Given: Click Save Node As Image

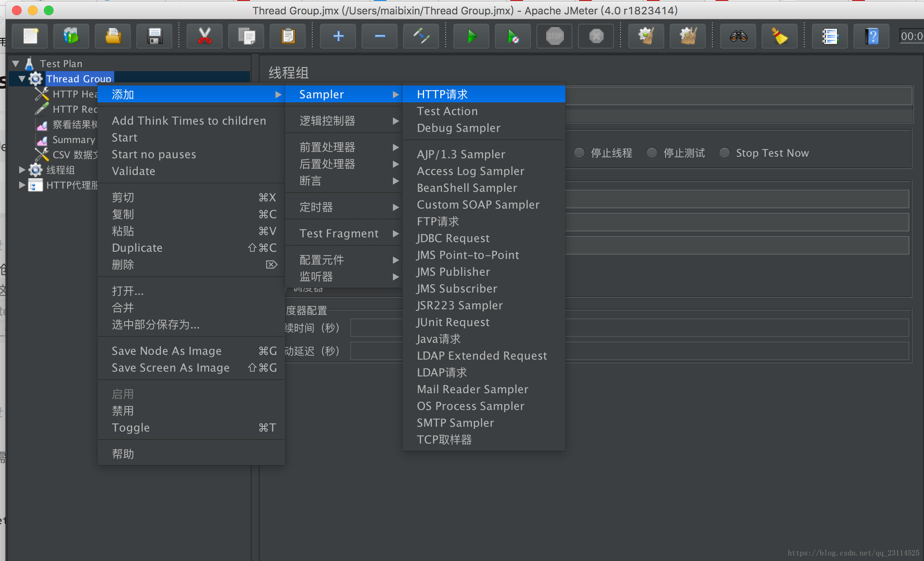Looking at the screenshot, I should 191,351.
